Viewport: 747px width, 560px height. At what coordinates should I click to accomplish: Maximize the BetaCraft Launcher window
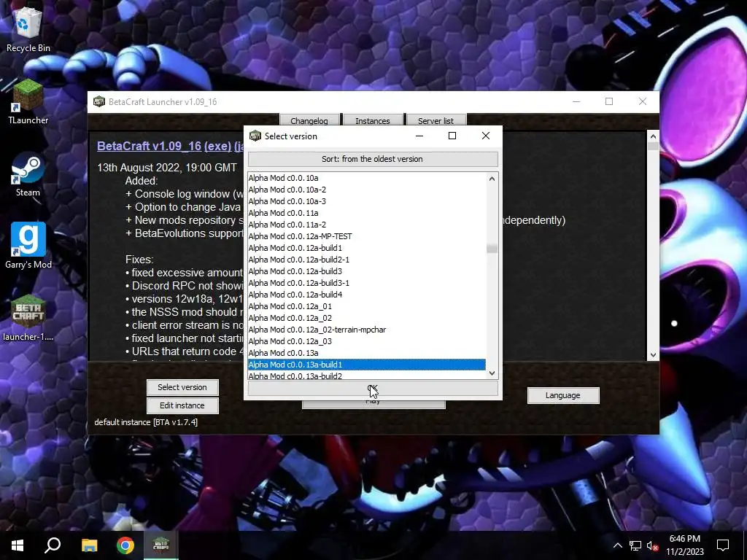(x=609, y=101)
